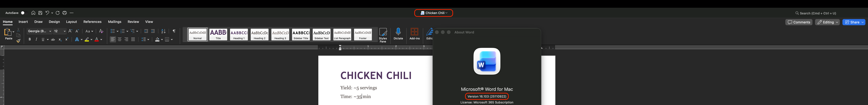
Task: Open the borders dropdown arrow
Action: pos(172,40)
